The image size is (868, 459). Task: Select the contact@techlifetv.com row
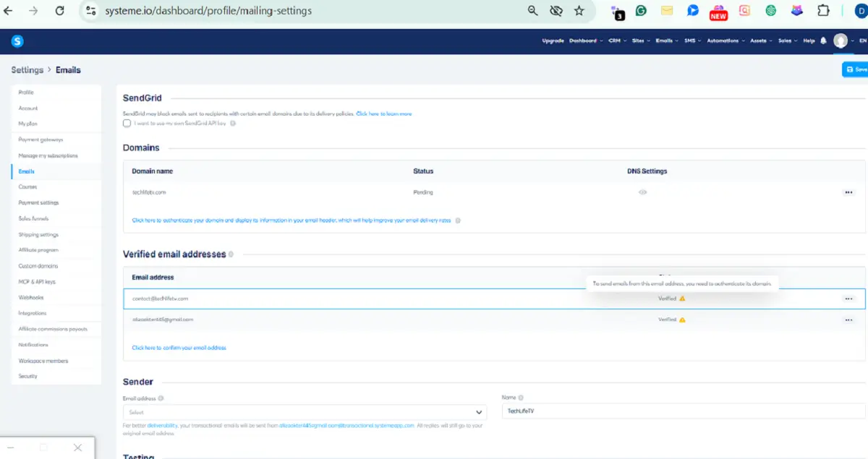(494, 299)
